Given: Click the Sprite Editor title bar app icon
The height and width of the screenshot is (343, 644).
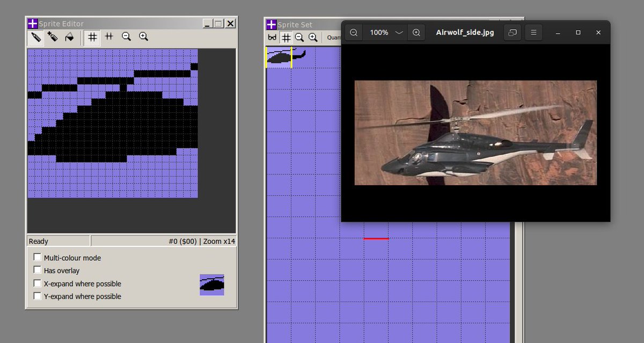Looking at the screenshot, I should click(x=32, y=24).
